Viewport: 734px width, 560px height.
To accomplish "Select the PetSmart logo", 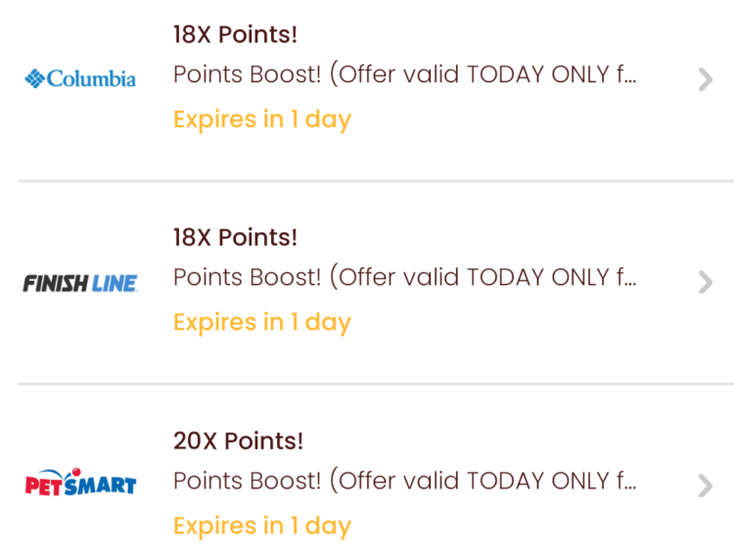I will [x=80, y=483].
